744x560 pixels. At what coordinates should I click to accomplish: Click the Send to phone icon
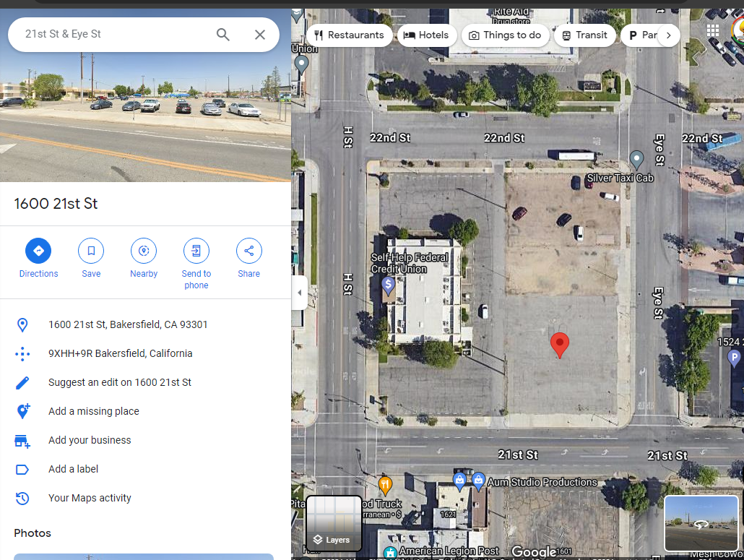pyautogui.click(x=196, y=251)
